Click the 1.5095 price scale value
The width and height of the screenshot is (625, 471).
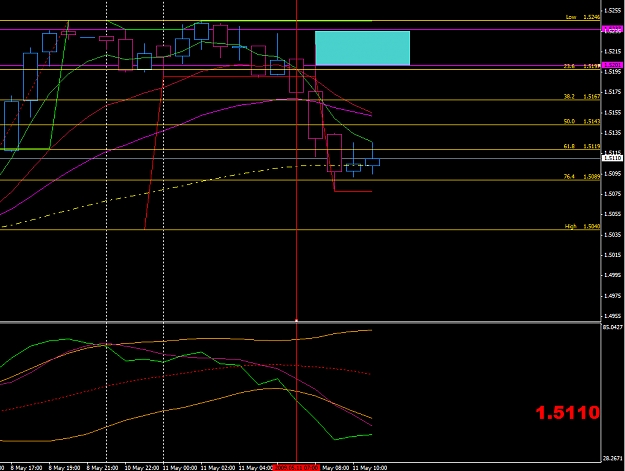(x=613, y=173)
